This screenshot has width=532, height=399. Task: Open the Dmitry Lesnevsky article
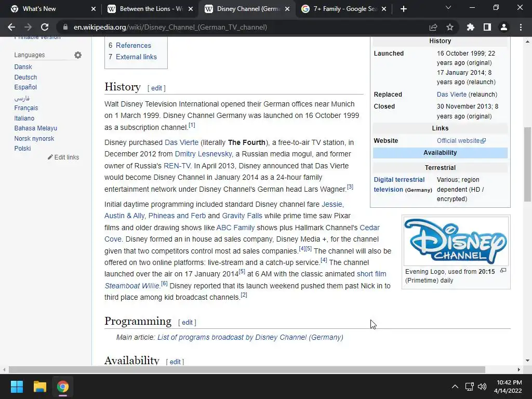coord(203,154)
